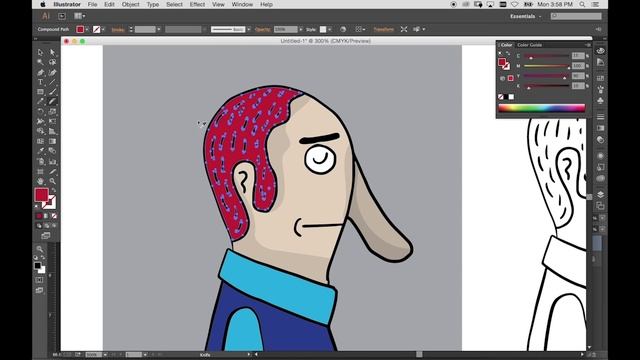Select the Type tool
This screenshot has width=640, height=360.
[x=40, y=82]
